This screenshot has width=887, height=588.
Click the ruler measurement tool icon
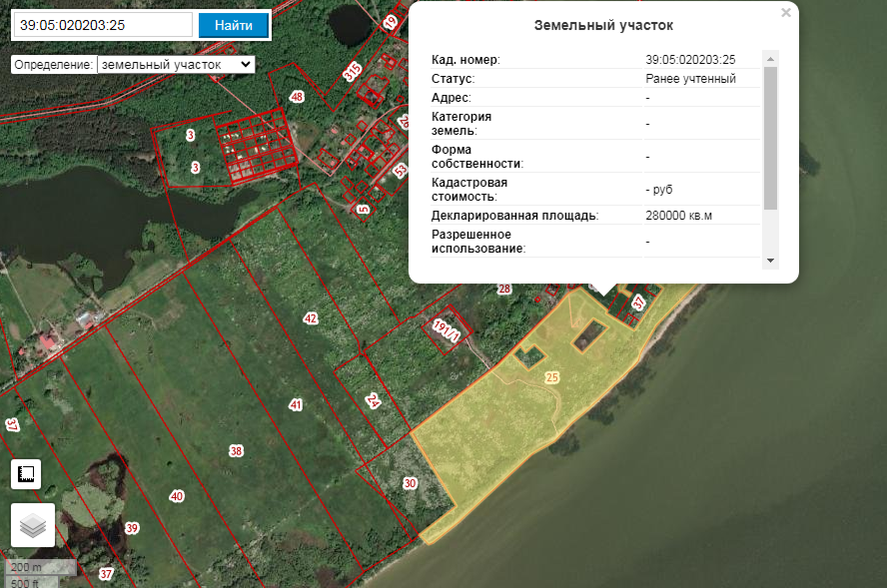coord(26,474)
